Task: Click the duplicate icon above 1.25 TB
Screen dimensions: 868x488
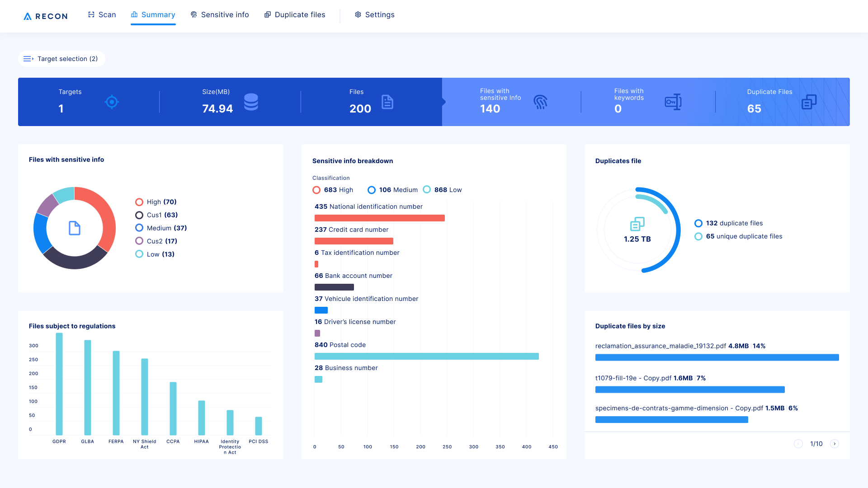Action: pos(637,224)
